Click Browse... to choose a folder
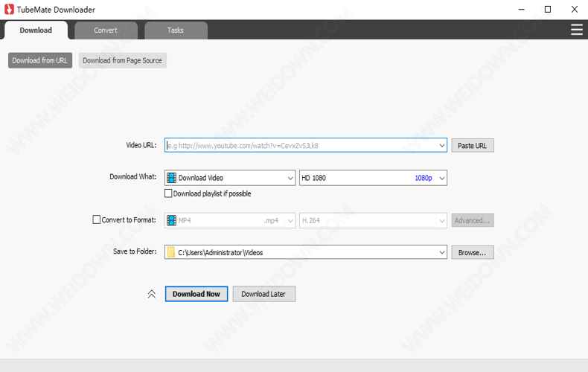The width and height of the screenshot is (588, 372). click(473, 253)
